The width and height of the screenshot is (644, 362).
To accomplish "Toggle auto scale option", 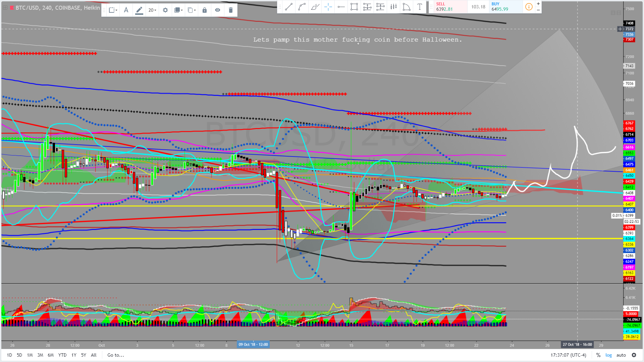I will [x=621, y=355].
